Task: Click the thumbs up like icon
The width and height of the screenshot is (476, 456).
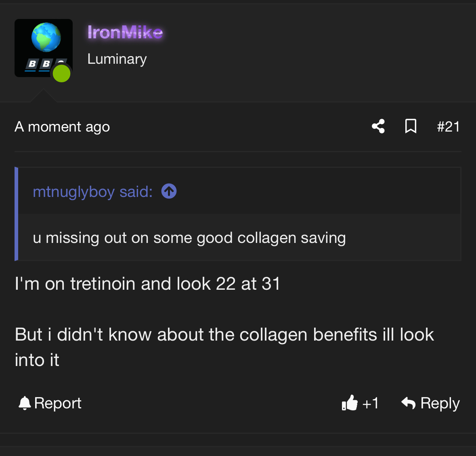Action: point(350,403)
